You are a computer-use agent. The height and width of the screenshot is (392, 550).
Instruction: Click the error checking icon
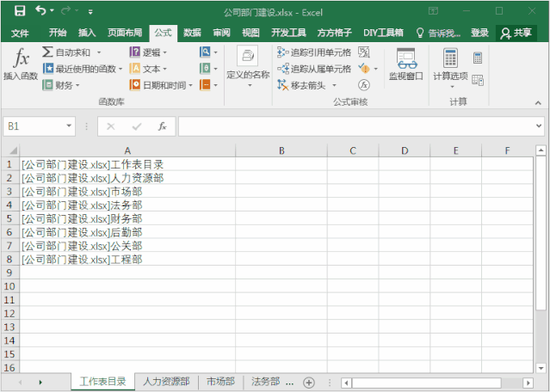(x=364, y=68)
